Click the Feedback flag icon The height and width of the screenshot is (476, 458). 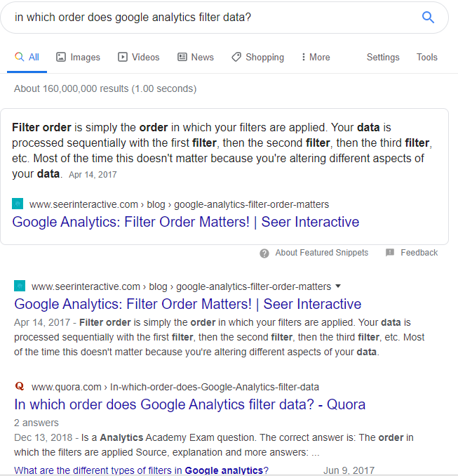tap(390, 253)
